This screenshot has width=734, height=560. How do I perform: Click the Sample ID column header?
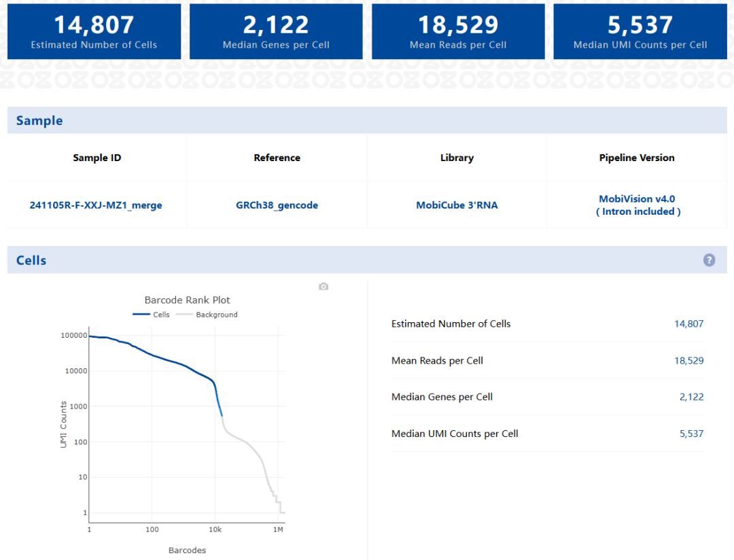pyautogui.click(x=97, y=158)
